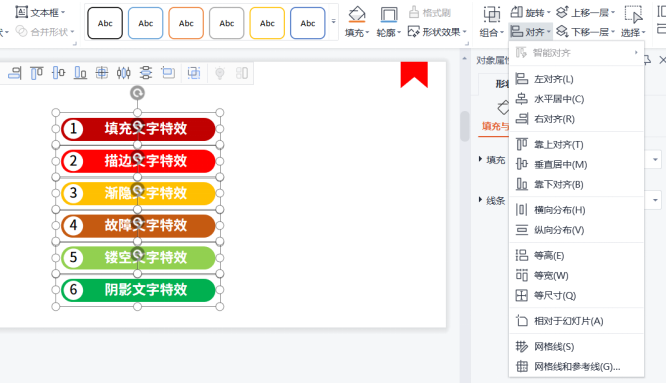Open the dropdown beside 线条 in the panel
Screen dimensions: 667x384
655,200
